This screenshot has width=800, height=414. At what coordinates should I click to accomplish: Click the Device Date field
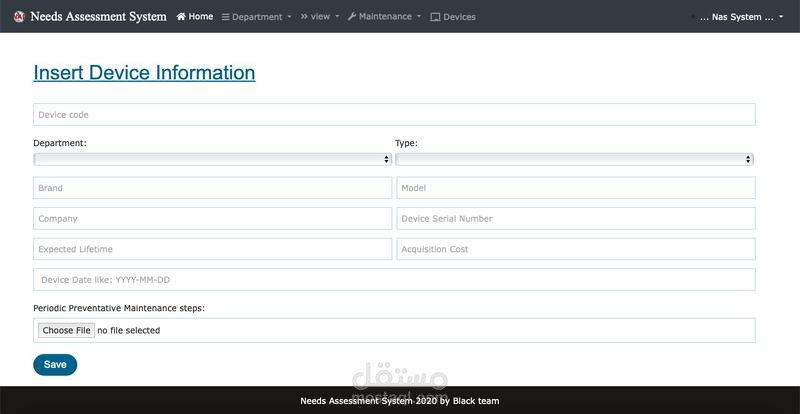394,280
